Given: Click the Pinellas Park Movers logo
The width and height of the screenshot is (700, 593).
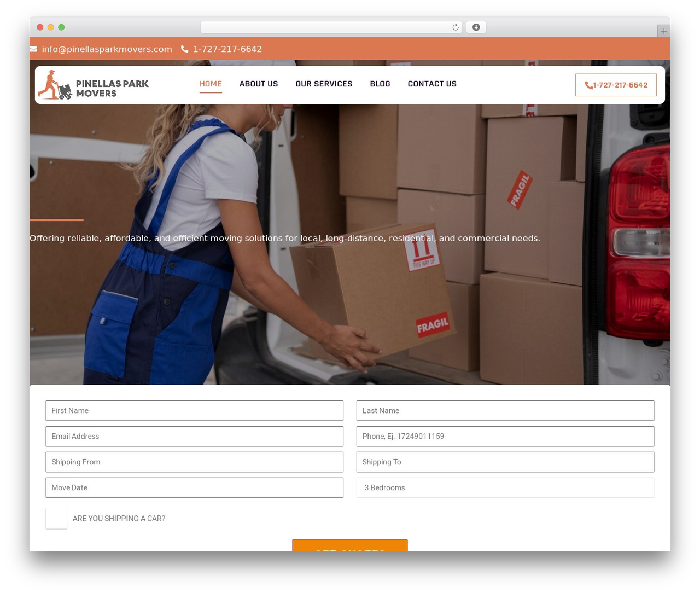Looking at the screenshot, I should [x=94, y=85].
